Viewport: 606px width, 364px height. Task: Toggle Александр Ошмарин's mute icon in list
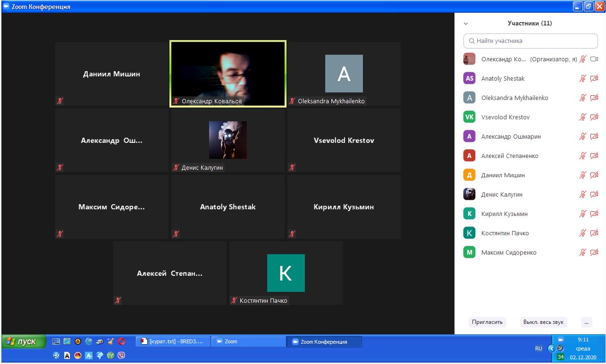583,136
